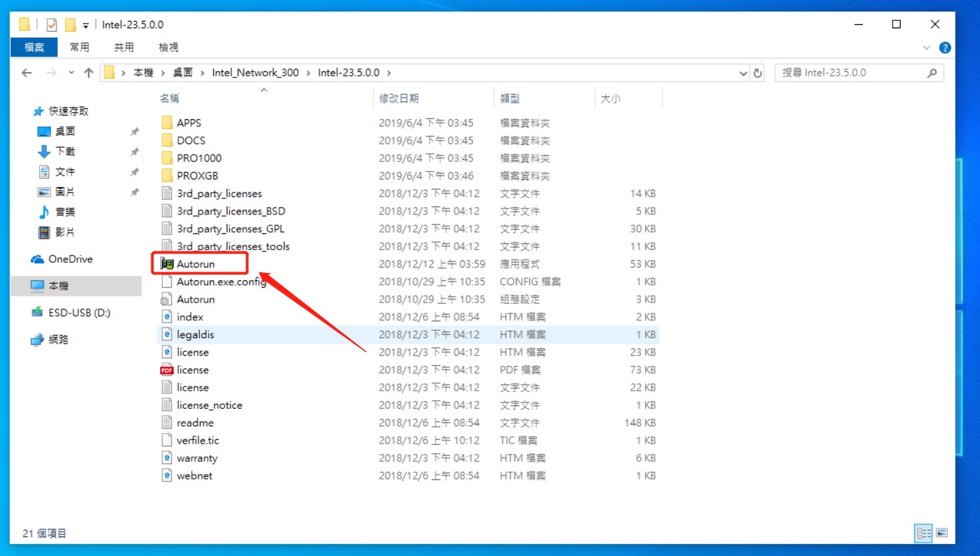Click the Properties checkmark in quick access toolbar

pyautogui.click(x=52, y=25)
